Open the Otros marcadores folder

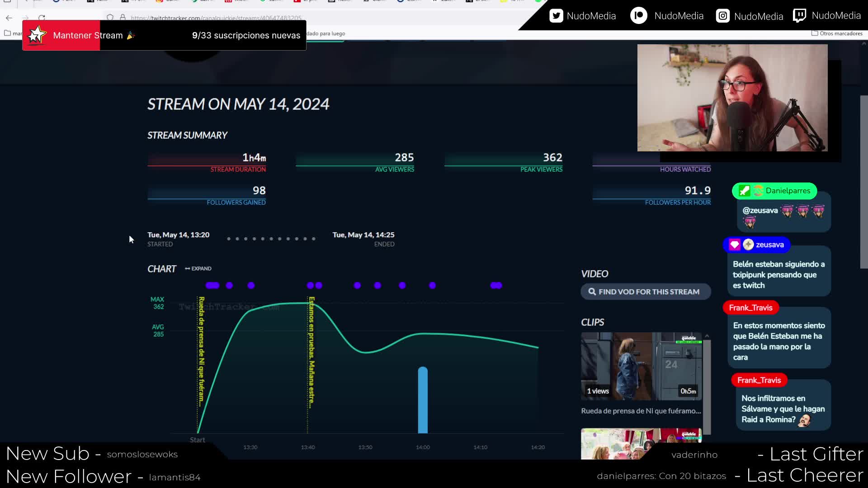coord(837,33)
